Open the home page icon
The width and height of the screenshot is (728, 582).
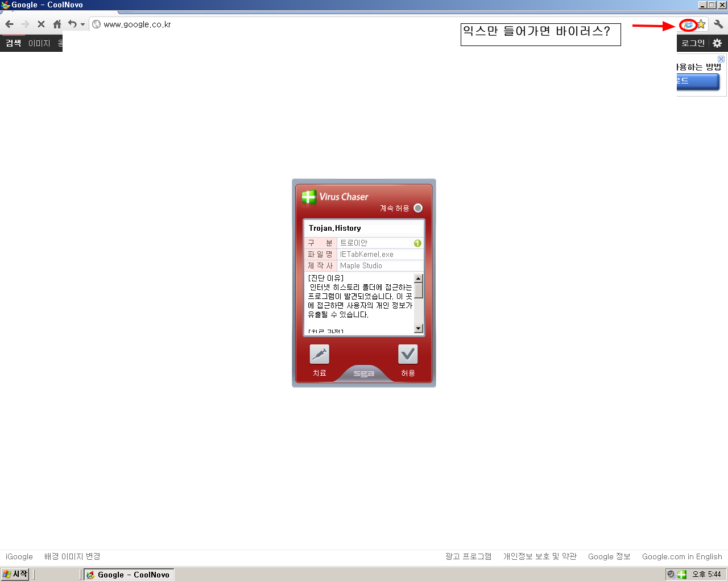coord(57,24)
